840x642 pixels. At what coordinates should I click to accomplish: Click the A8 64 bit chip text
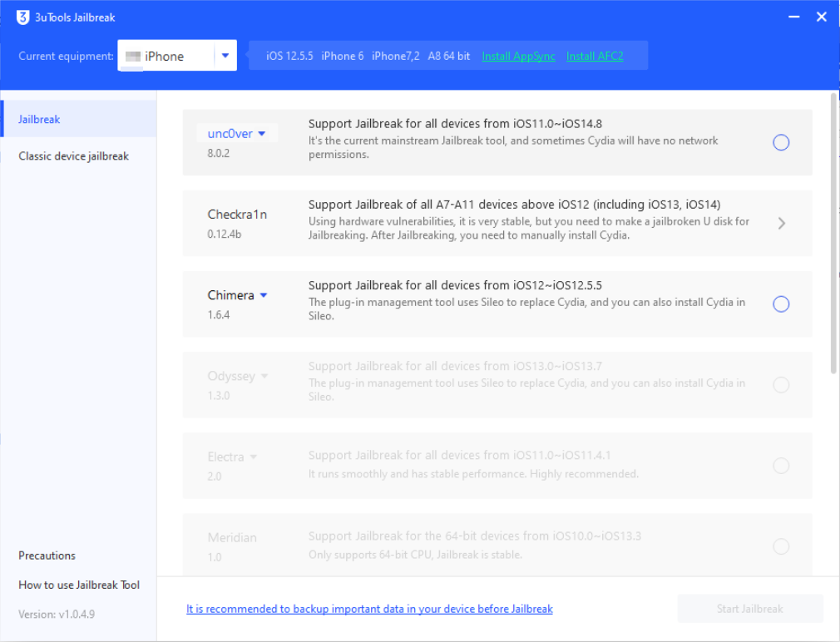tap(449, 56)
